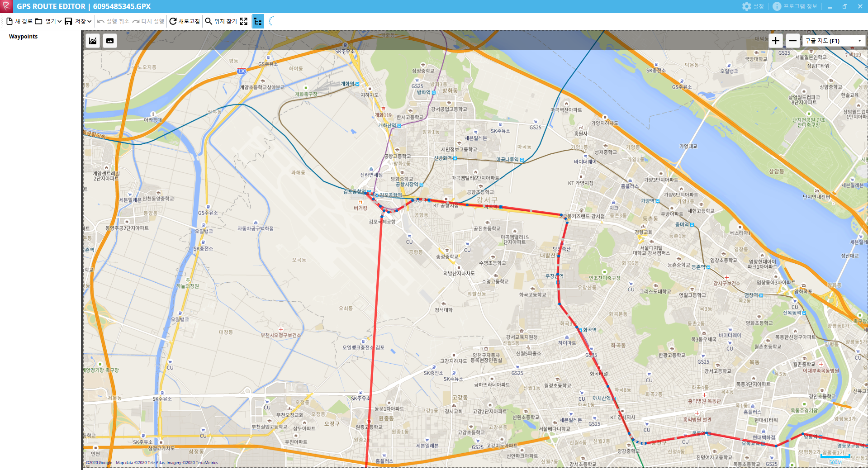Zoom out the map with minus button
The width and height of the screenshot is (868, 470).
point(793,41)
